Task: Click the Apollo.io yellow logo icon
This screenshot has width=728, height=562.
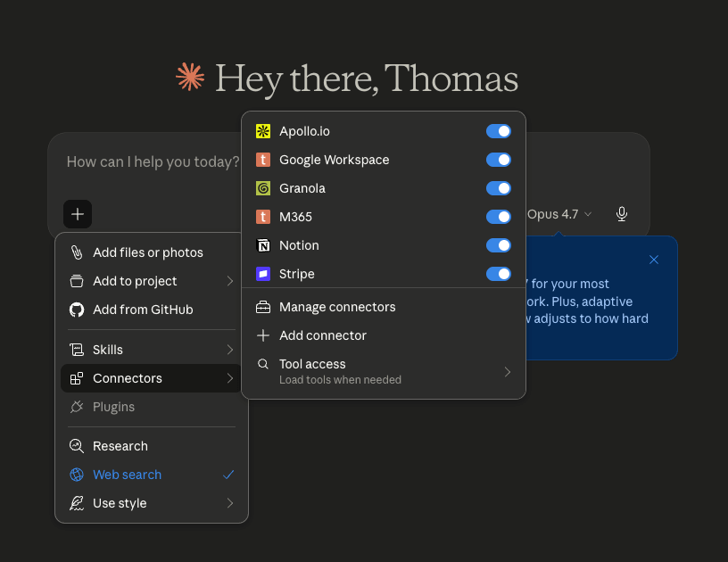Action: 263,131
